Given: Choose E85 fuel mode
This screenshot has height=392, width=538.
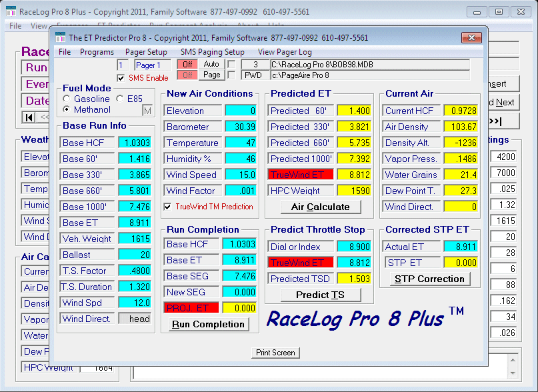Looking at the screenshot, I should point(120,99).
